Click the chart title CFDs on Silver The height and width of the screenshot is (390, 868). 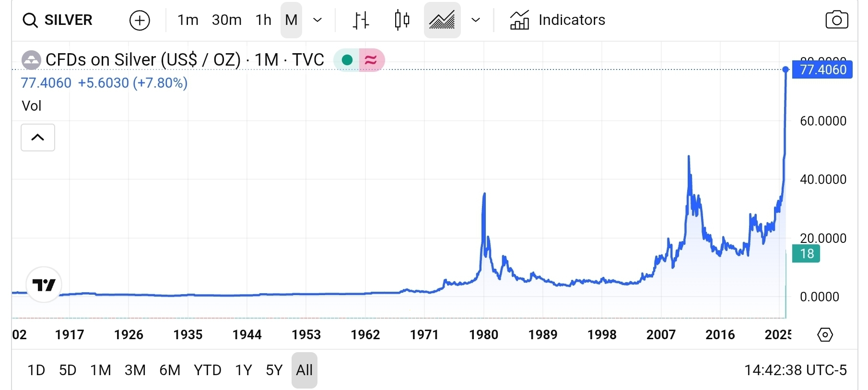143,60
